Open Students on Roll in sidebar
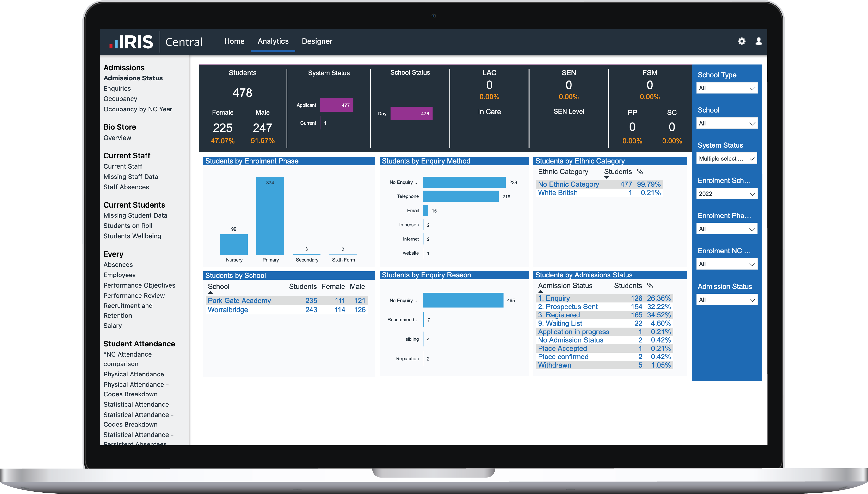This screenshot has height=494, width=868. click(128, 226)
